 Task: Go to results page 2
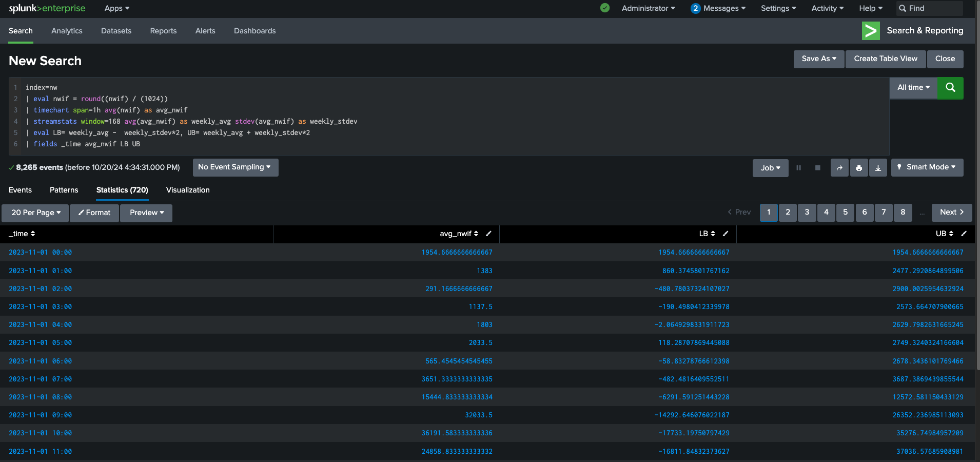coord(788,213)
